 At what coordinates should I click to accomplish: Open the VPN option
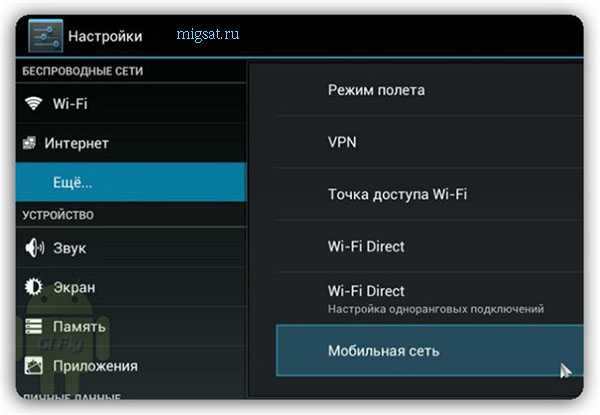pos(429,142)
